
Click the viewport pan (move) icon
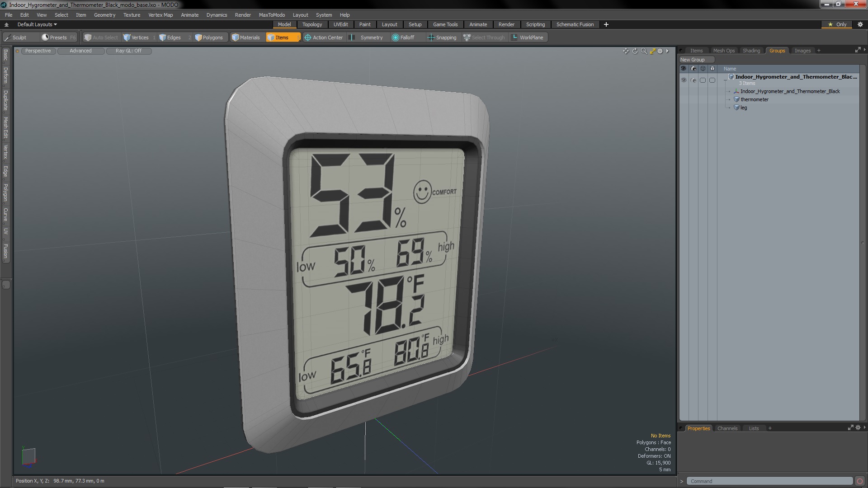pyautogui.click(x=626, y=51)
